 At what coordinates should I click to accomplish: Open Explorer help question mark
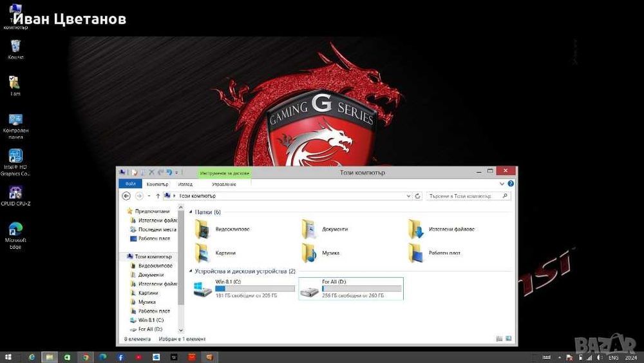click(x=511, y=184)
